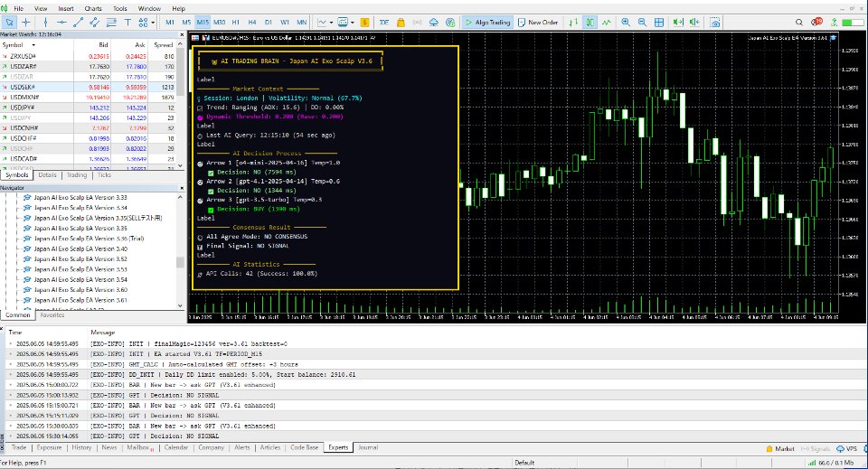Toggle chart auto scroll
This screenshot has height=469, width=868.
point(677,22)
